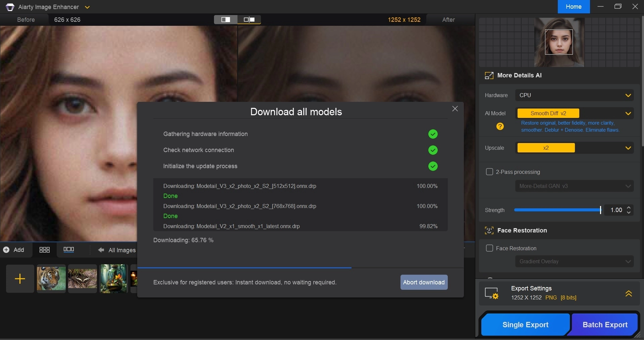This screenshot has height=340, width=644.
Task: Enable 2-Pass processing checkbox
Action: [x=489, y=172]
